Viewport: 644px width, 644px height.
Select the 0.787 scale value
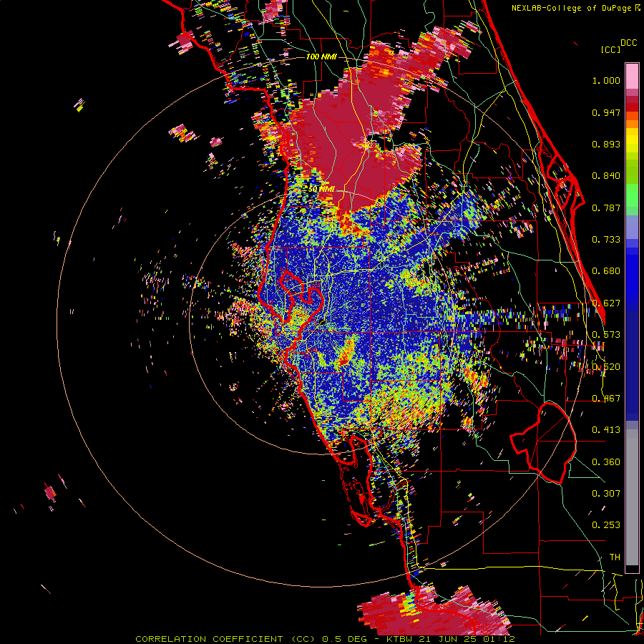coord(606,208)
